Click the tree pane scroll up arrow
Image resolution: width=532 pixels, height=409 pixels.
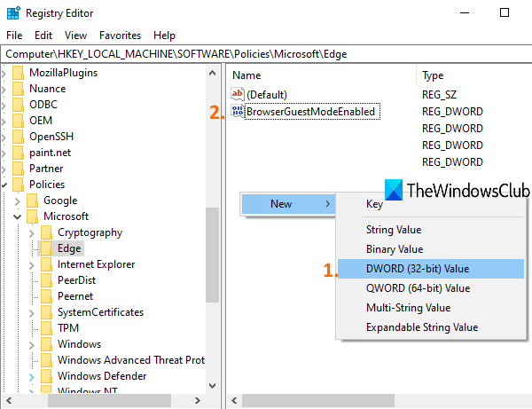(213, 73)
